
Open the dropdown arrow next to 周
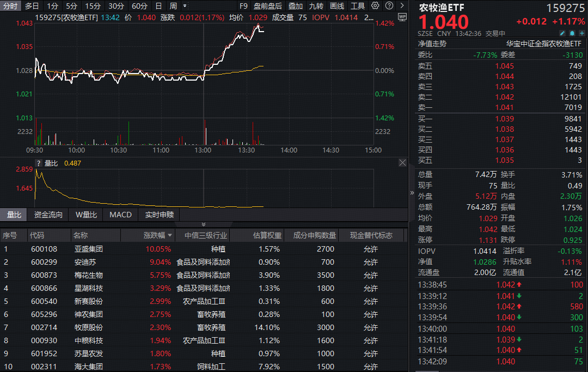[x=183, y=5]
